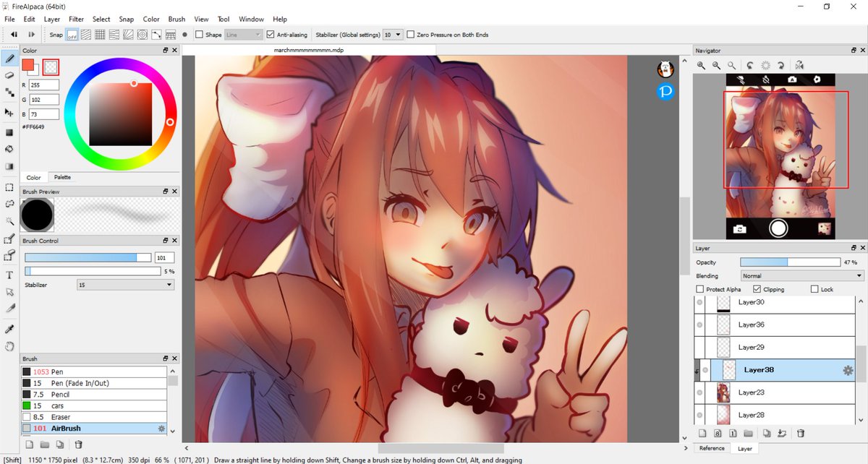Select the Eyedropper tool
Screen dimensions: 868x464
pyautogui.click(x=9, y=329)
